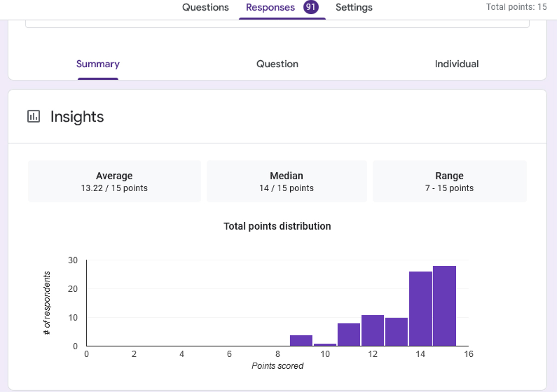Select the Summary view tab
Viewport: 557px width, 392px height.
click(x=98, y=64)
